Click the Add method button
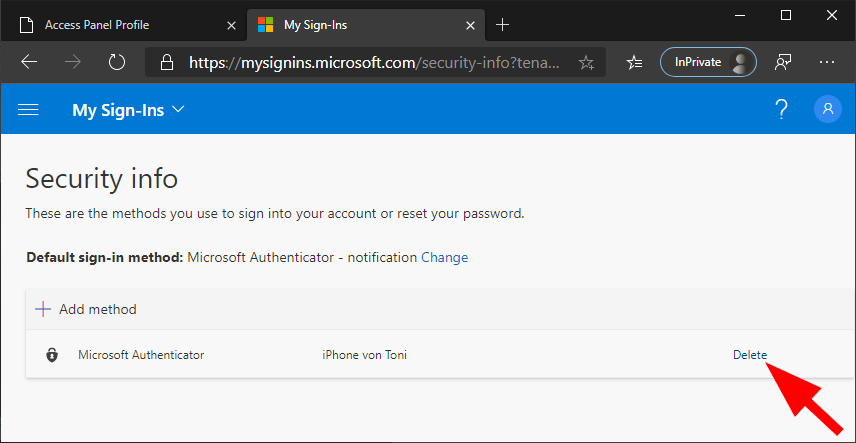 tap(86, 309)
